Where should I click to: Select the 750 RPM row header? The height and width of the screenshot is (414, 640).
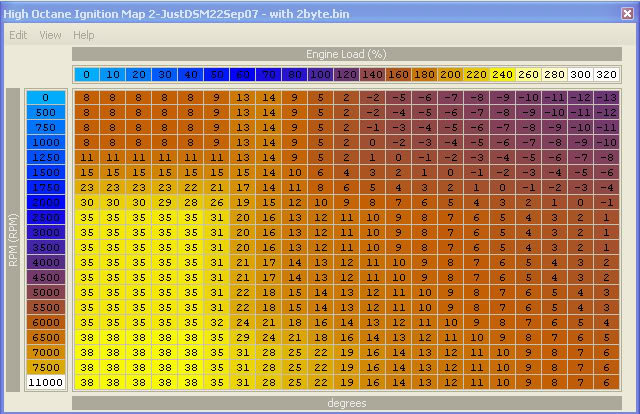point(46,127)
